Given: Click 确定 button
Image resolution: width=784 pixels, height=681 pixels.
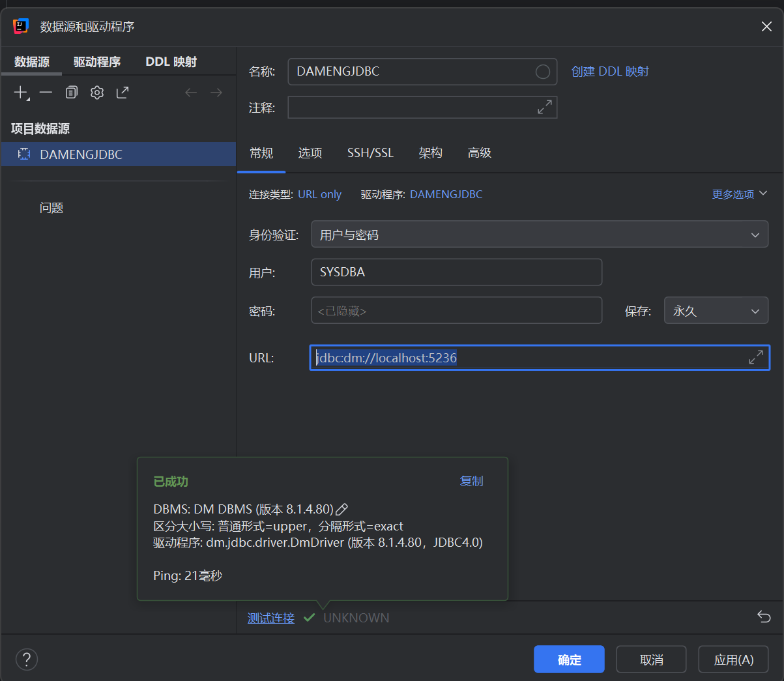Looking at the screenshot, I should (x=569, y=659).
